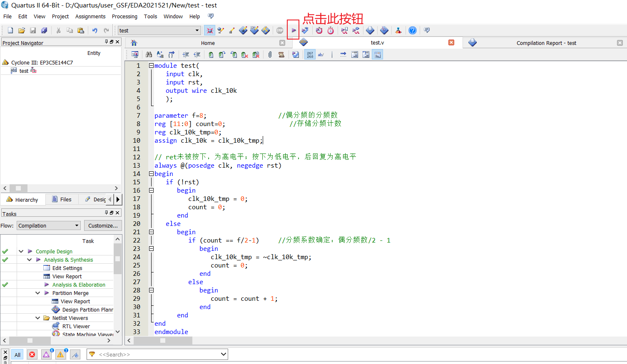
Task: Click the Decrease Indent icon
Action: [197, 54]
